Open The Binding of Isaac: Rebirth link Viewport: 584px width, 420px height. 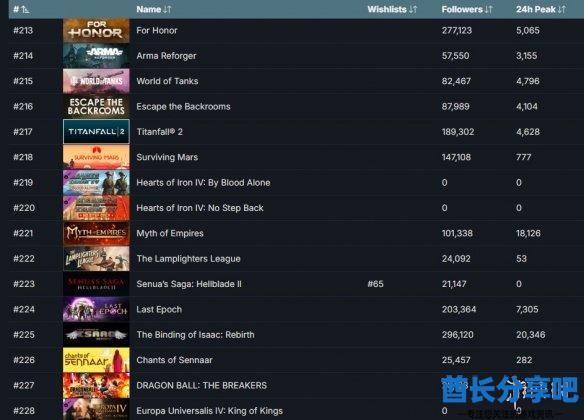click(196, 335)
